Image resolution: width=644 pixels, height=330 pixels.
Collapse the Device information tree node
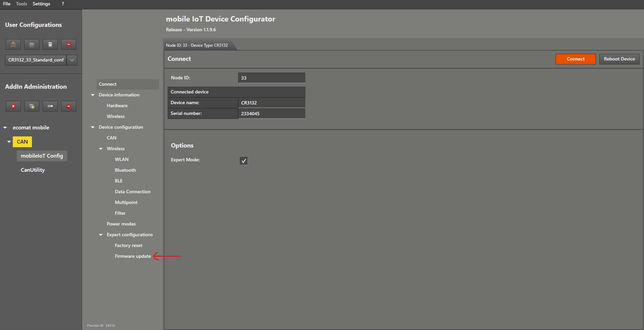(93, 95)
